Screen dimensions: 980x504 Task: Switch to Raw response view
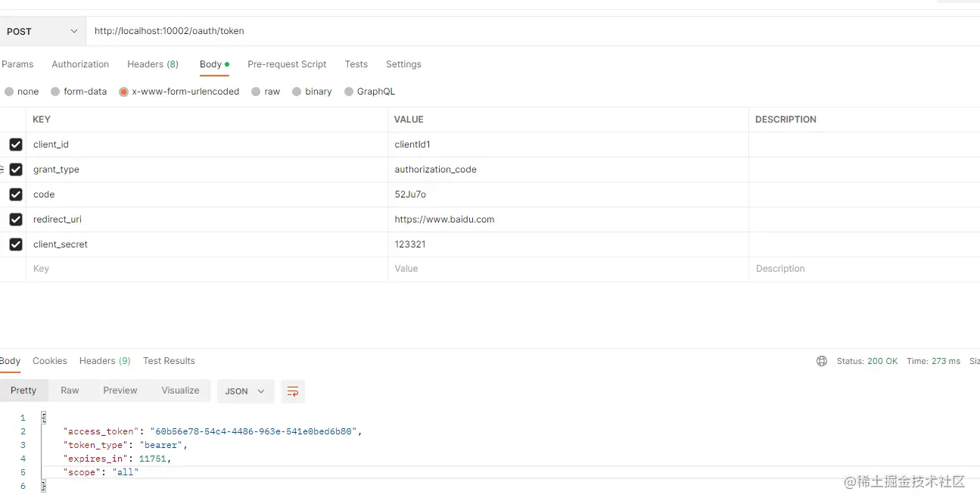[69, 390]
